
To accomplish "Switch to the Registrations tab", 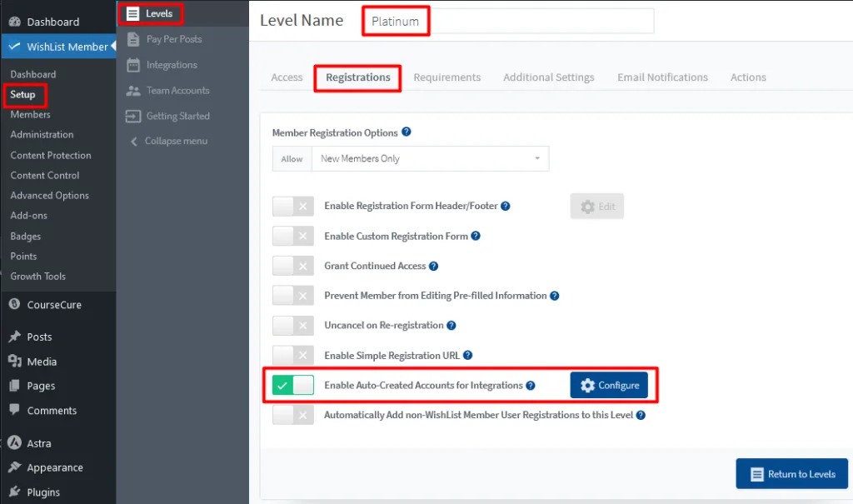I will coord(358,77).
